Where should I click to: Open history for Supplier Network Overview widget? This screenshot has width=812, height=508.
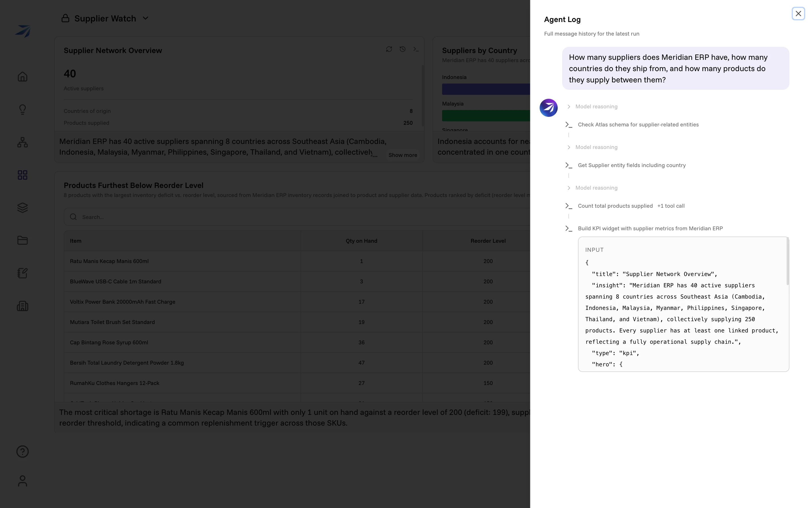tap(403, 49)
